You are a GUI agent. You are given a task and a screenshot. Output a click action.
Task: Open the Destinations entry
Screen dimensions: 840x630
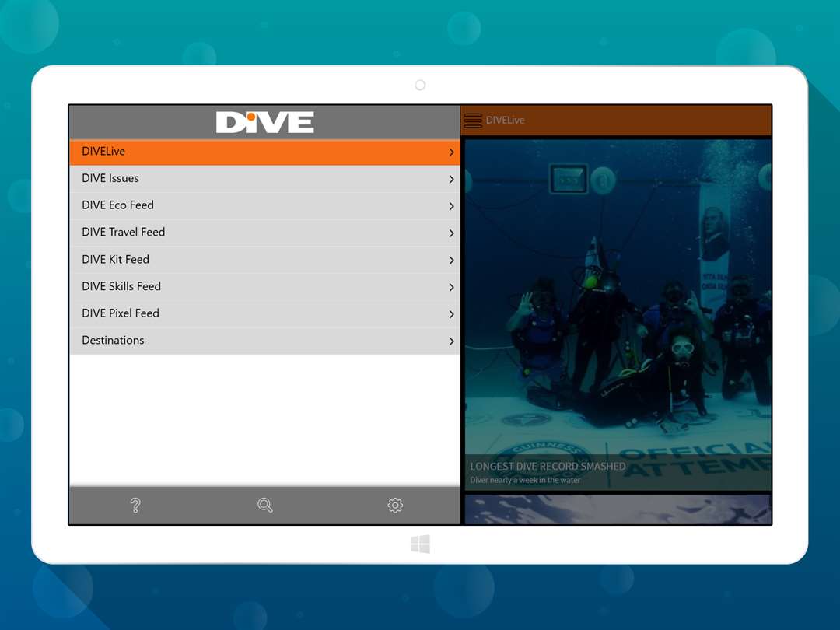click(264, 341)
